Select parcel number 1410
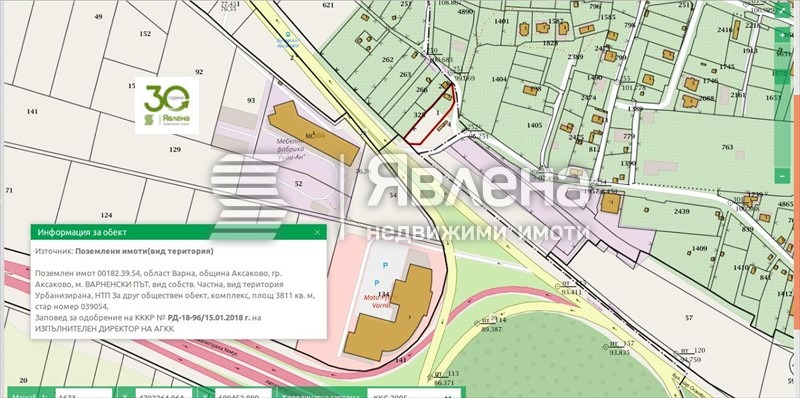 [741, 267]
